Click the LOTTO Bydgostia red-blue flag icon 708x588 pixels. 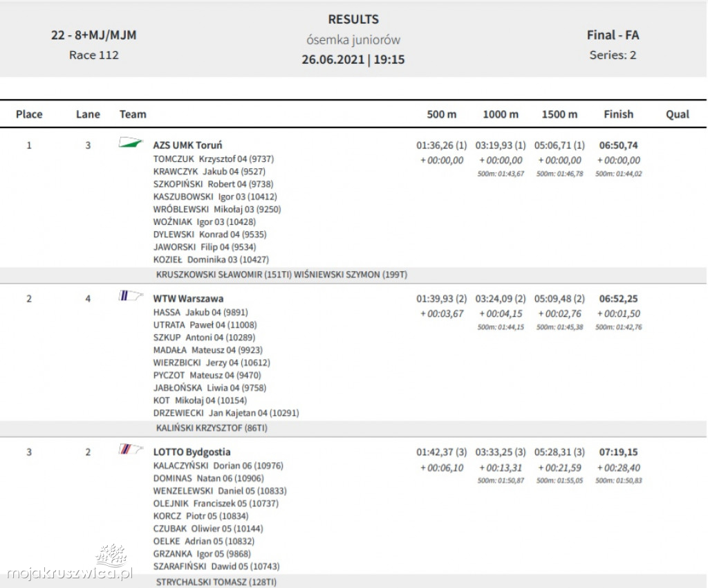pyautogui.click(x=130, y=450)
